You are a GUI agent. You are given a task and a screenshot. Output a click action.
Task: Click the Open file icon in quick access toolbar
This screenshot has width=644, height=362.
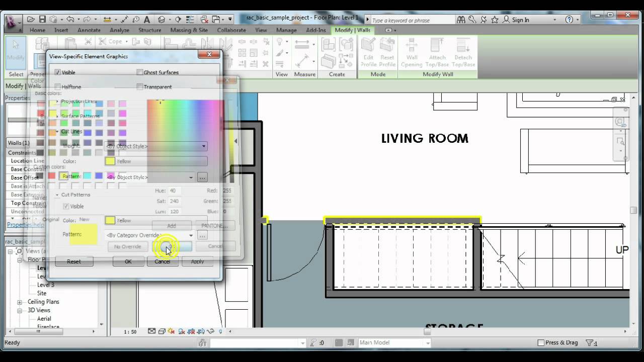31,19
